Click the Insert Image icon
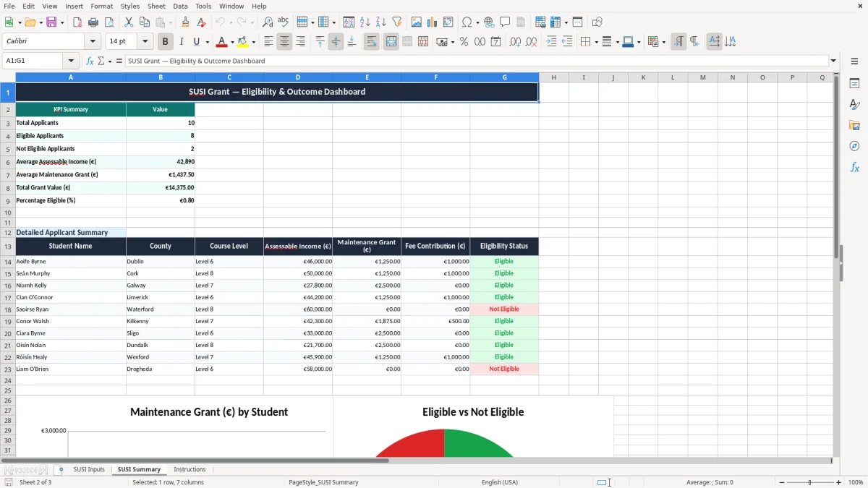The width and height of the screenshot is (868, 488). pyautogui.click(x=417, y=22)
